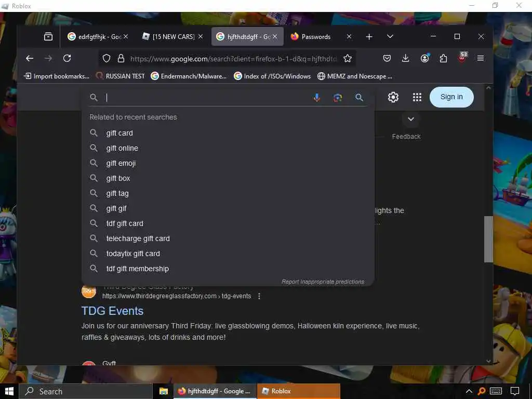Click the Sign in button
This screenshot has height=399, width=532.
click(x=451, y=97)
